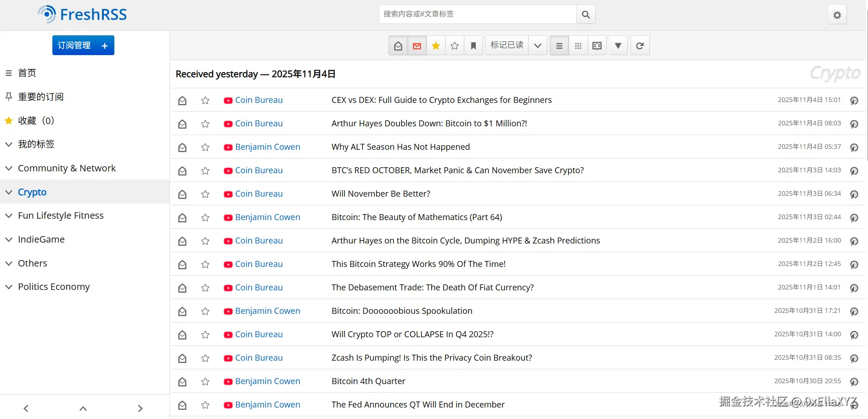
Task: Select the 重要的订阅 sidebar entry
Action: click(40, 96)
